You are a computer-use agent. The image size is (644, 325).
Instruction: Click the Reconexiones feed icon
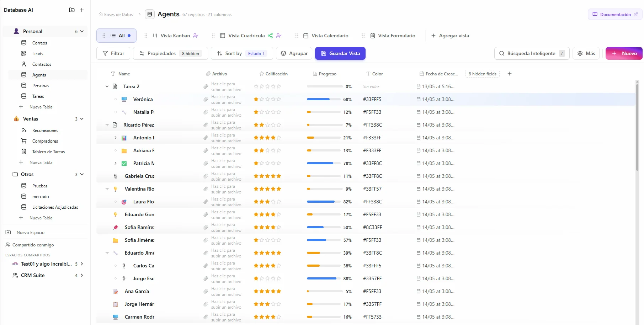coord(24,130)
